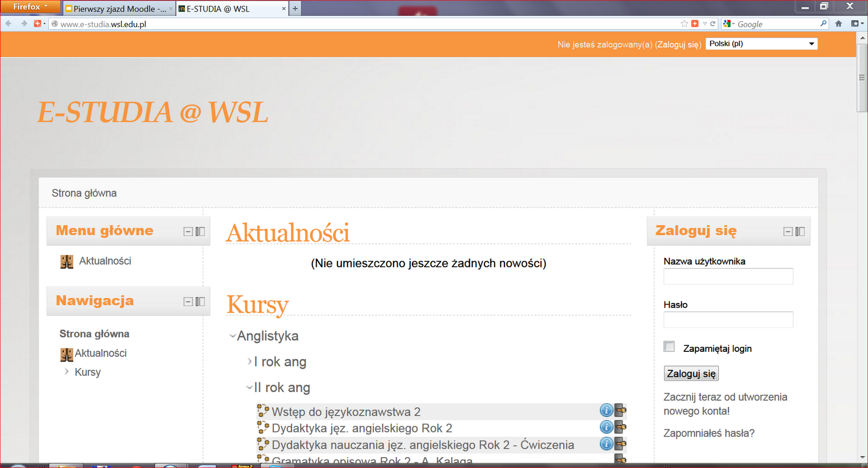Open Strona główna breadcrumb link
This screenshot has width=868, height=468.
[x=84, y=193]
